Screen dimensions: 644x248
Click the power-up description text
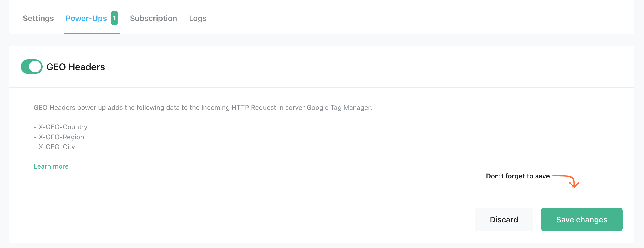[203, 107]
